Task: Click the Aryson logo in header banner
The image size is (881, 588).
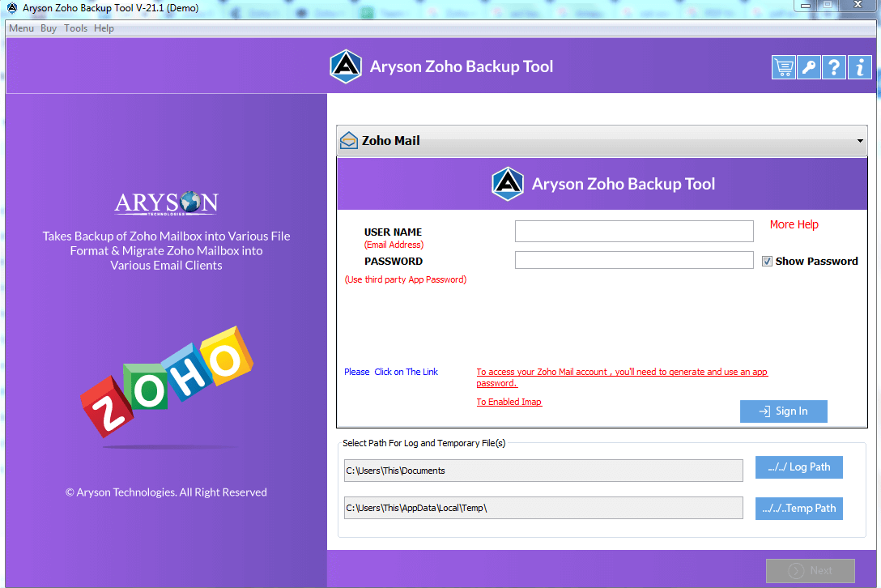Action: (x=346, y=66)
